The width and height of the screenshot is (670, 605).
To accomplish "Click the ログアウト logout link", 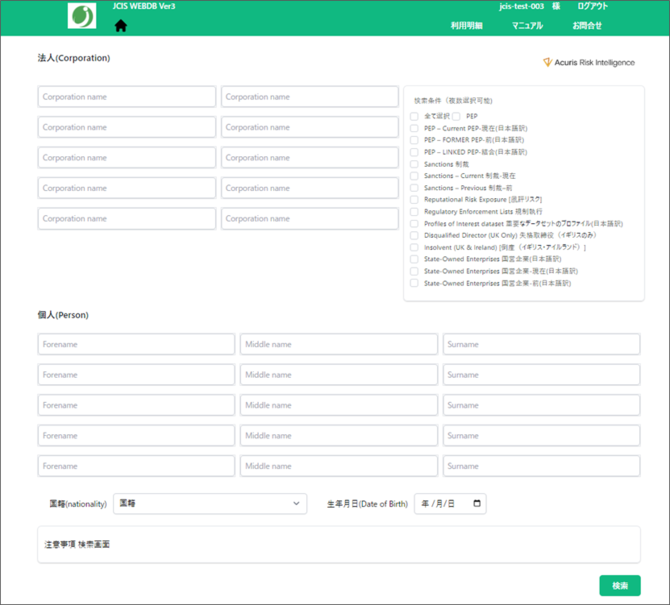I will tap(592, 7).
